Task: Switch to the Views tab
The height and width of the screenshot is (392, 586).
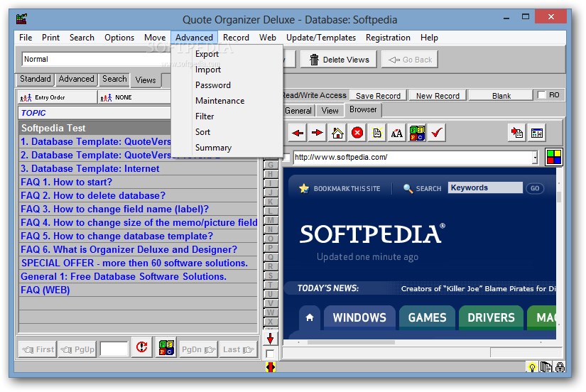Action: [x=146, y=80]
